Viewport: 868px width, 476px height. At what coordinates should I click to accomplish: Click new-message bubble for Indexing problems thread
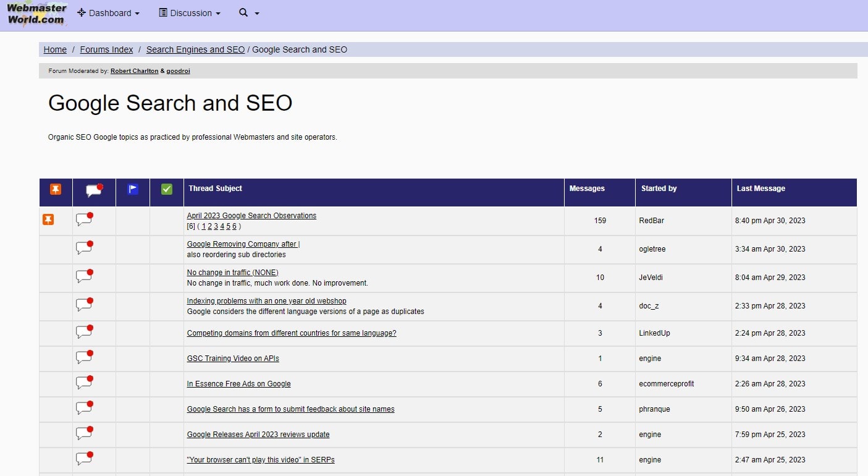85,305
